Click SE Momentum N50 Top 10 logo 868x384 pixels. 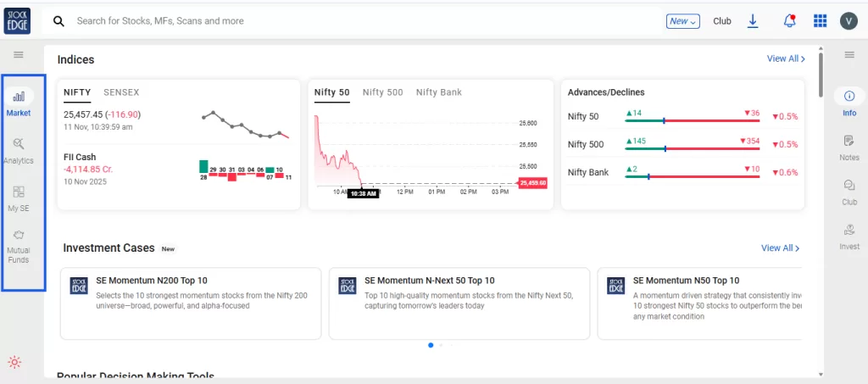click(x=615, y=286)
